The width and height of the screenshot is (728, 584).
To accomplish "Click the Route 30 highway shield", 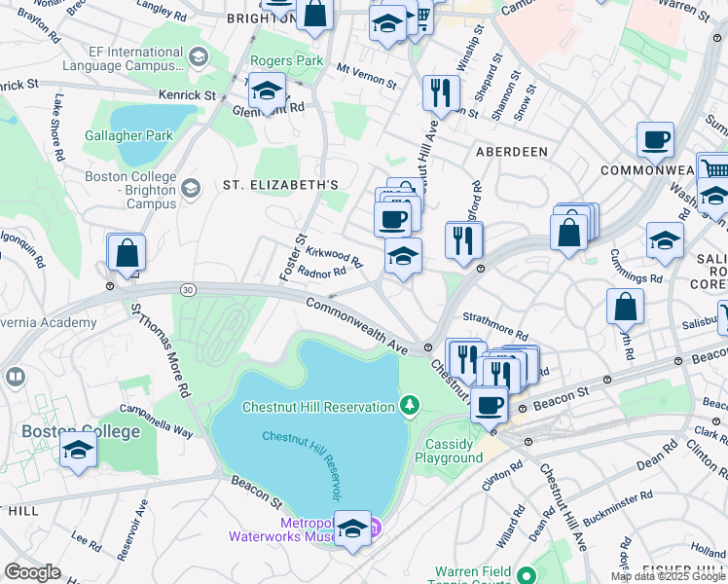I will (188, 290).
